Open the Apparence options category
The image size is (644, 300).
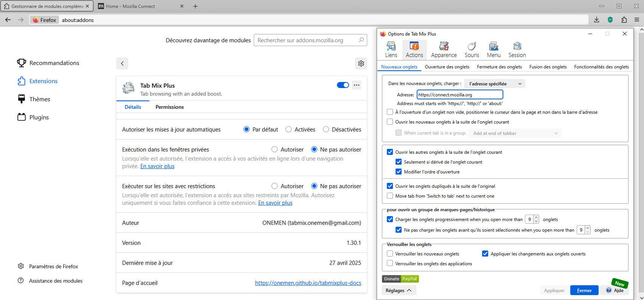click(444, 50)
